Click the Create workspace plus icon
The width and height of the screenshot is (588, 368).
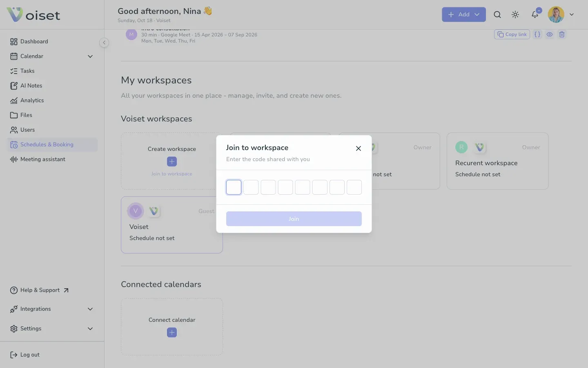coord(172,162)
